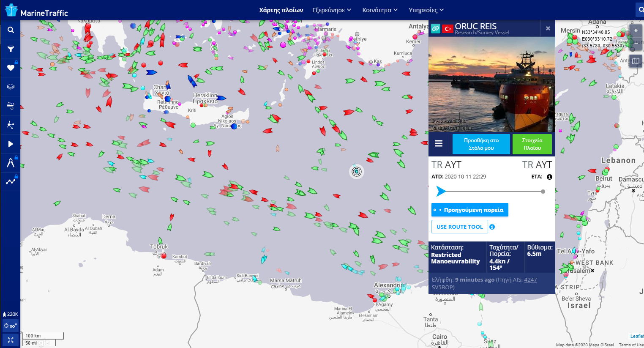Click the voyage progress arrow marker
This screenshot has width=644, height=348.
(x=441, y=191)
